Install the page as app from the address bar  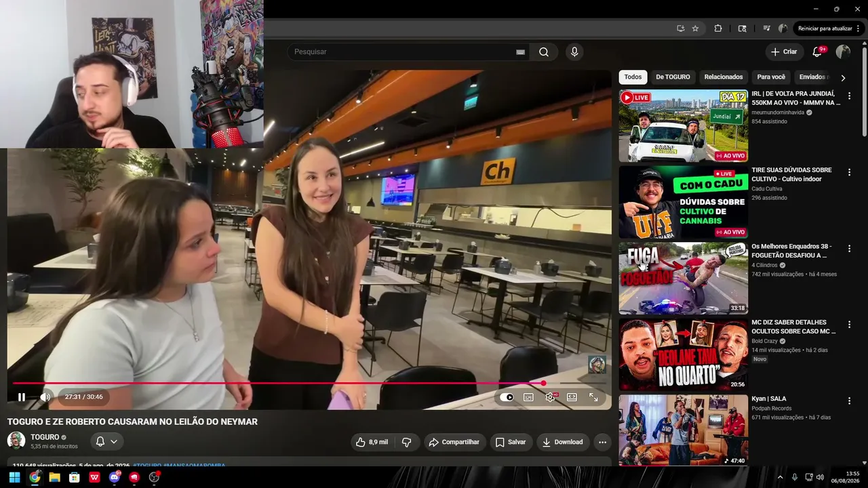pos(680,28)
